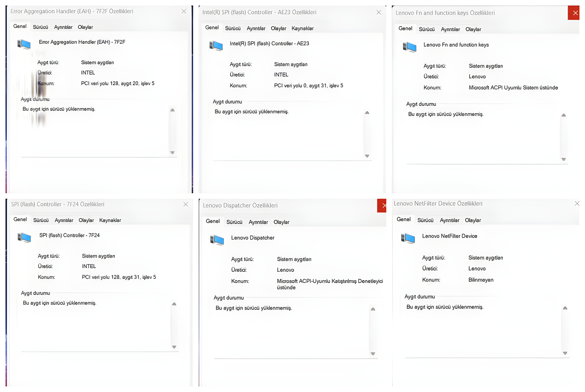Click status text in Error Aggregation Handler window
The width and height of the screenshot is (585, 392).
tap(59, 109)
